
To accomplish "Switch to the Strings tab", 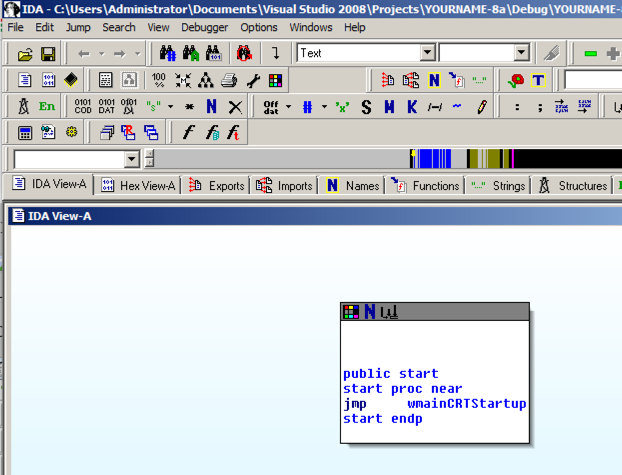I will point(498,185).
